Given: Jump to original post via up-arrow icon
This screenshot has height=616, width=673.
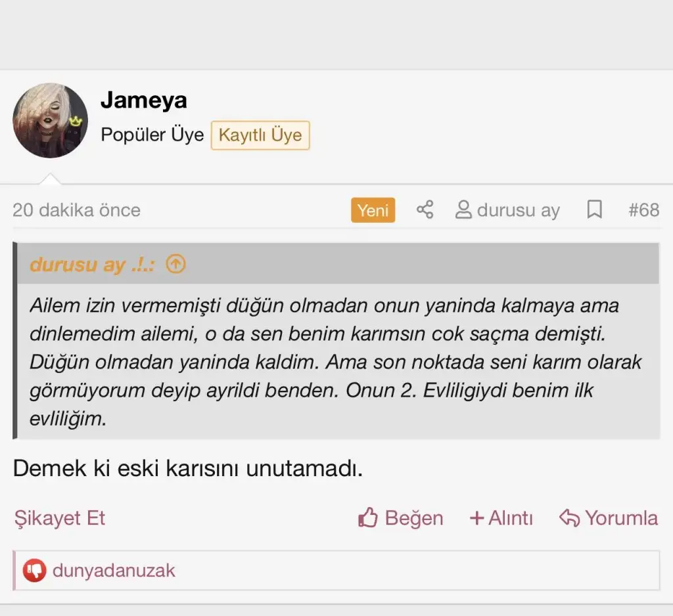Looking at the screenshot, I should click(x=175, y=264).
